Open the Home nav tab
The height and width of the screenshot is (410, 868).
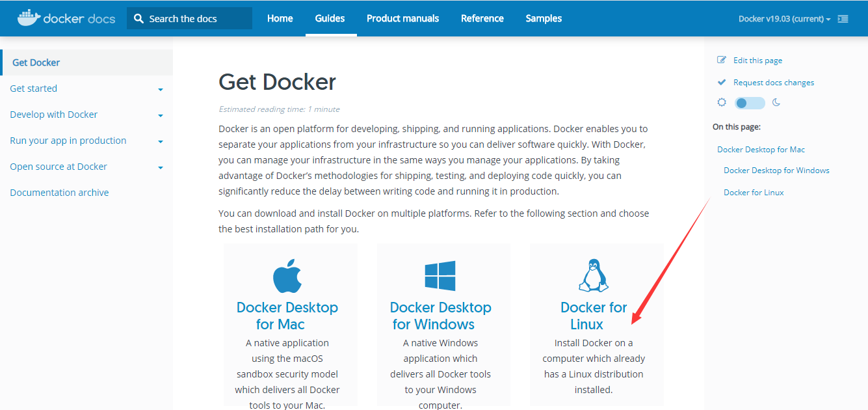(280, 18)
